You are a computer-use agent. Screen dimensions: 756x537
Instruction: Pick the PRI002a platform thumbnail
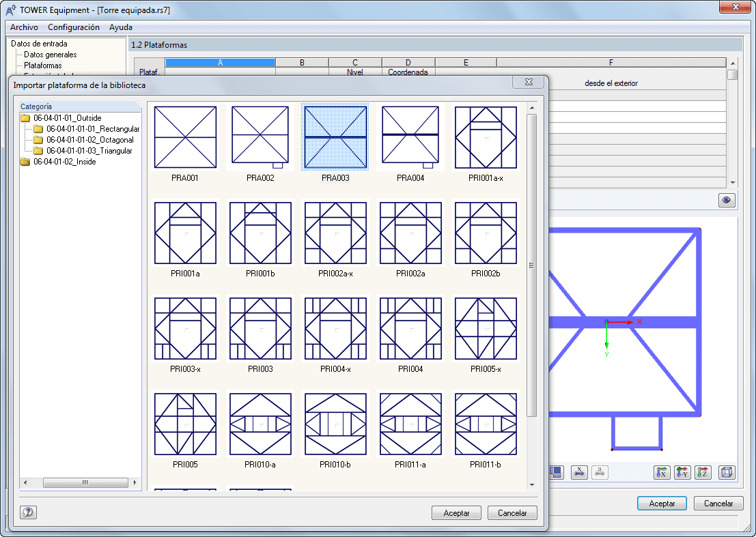tap(411, 233)
